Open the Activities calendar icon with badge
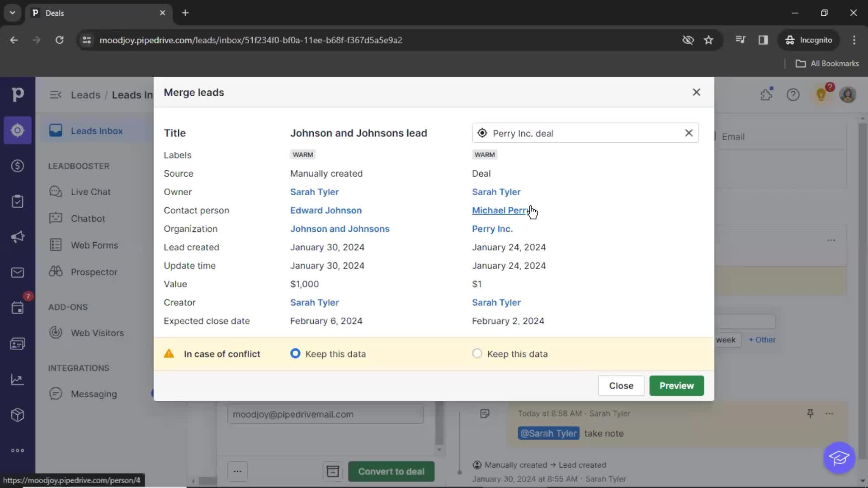The width and height of the screenshot is (868, 488). [x=17, y=308]
